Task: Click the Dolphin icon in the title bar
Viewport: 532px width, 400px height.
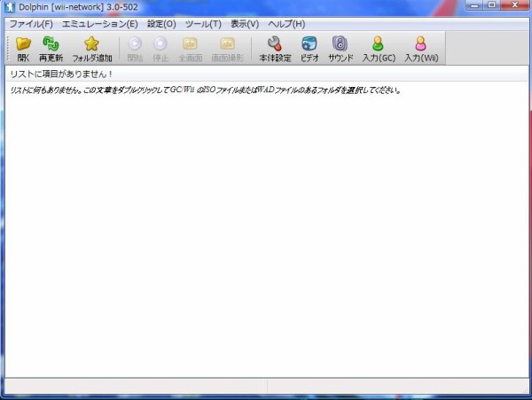Action: (x=10, y=7)
